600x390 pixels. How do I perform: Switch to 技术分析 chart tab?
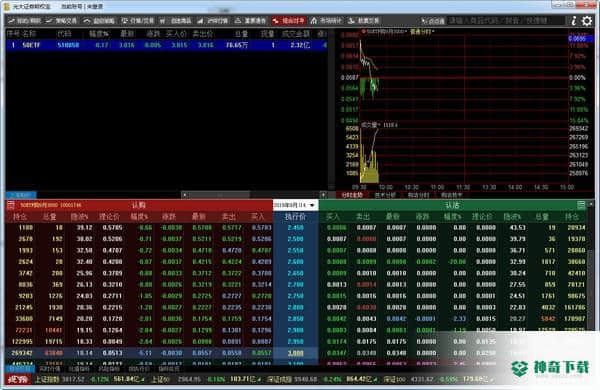[x=385, y=195]
